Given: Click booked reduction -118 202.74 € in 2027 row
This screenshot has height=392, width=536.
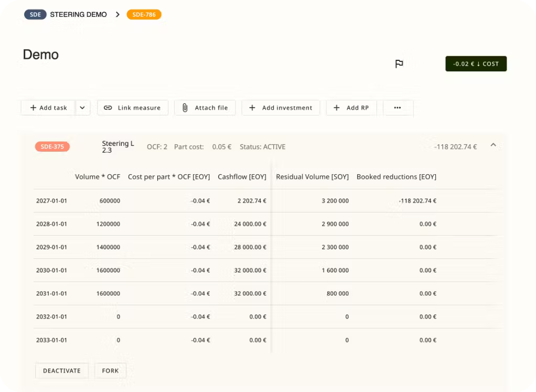Looking at the screenshot, I should point(417,201).
